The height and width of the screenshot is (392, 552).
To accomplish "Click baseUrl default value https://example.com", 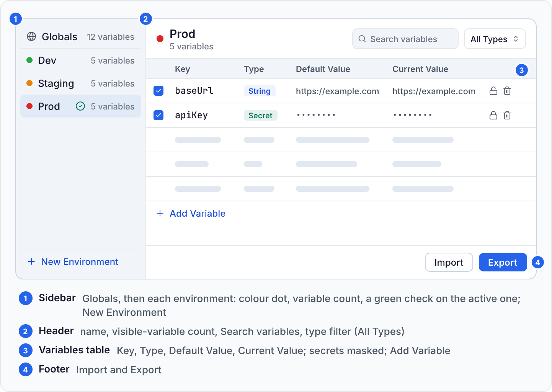I will (x=337, y=91).
